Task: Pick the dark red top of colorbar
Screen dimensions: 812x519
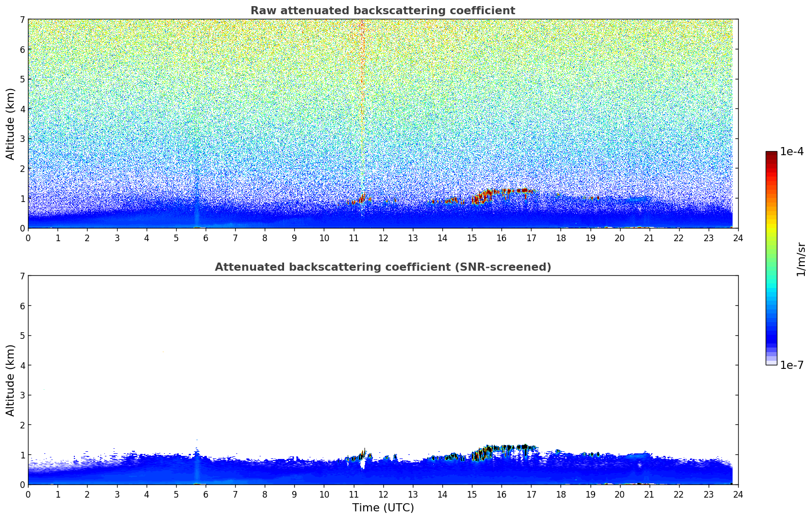Action: tap(771, 154)
